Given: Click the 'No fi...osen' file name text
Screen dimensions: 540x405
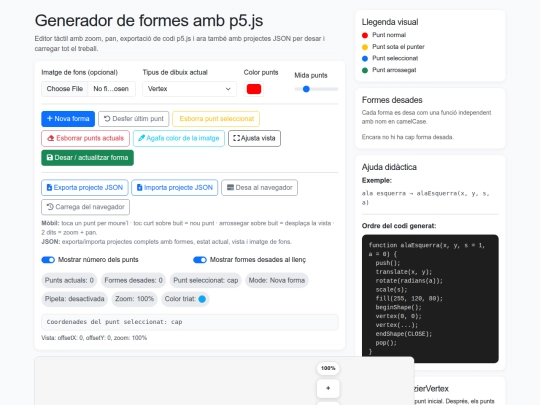Looking at the screenshot, I should (111, 89).
